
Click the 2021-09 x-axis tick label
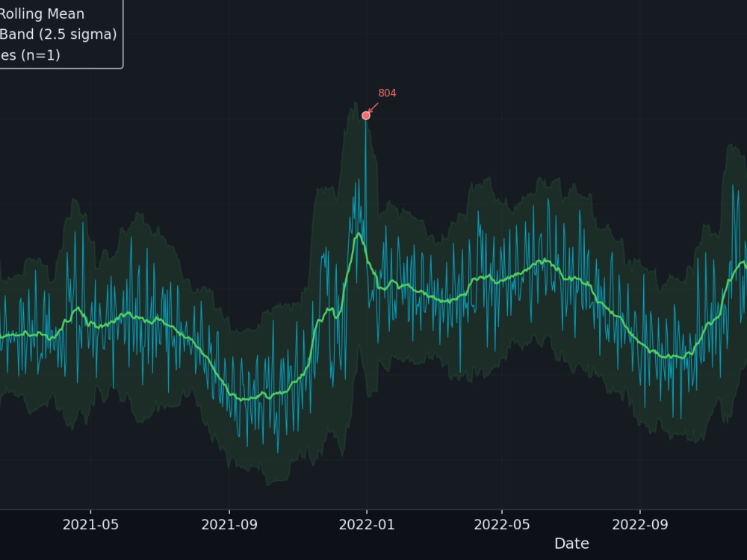pos(229,525)
